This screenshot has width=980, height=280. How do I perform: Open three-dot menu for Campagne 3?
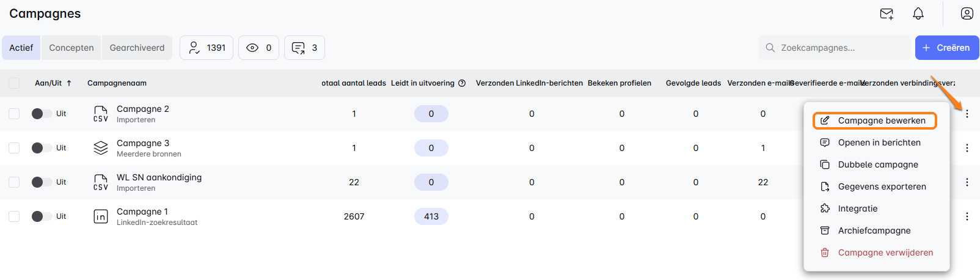[x=967, y=148]
